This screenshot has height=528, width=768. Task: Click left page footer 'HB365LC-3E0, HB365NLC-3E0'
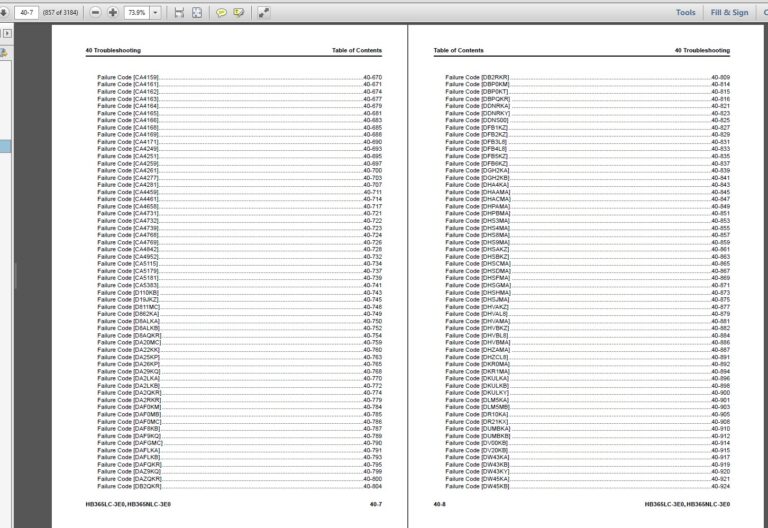point(128,504)
